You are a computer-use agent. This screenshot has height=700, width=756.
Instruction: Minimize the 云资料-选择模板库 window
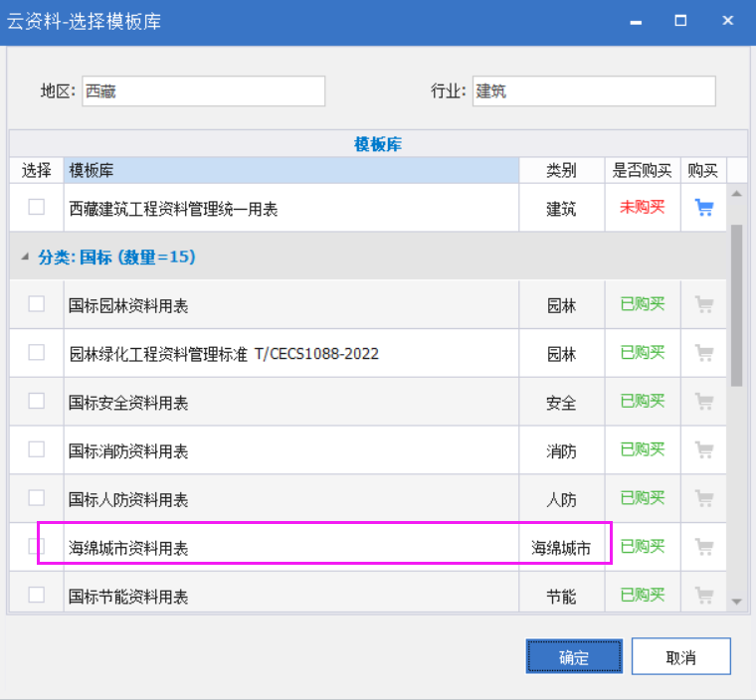pos(636,21)
